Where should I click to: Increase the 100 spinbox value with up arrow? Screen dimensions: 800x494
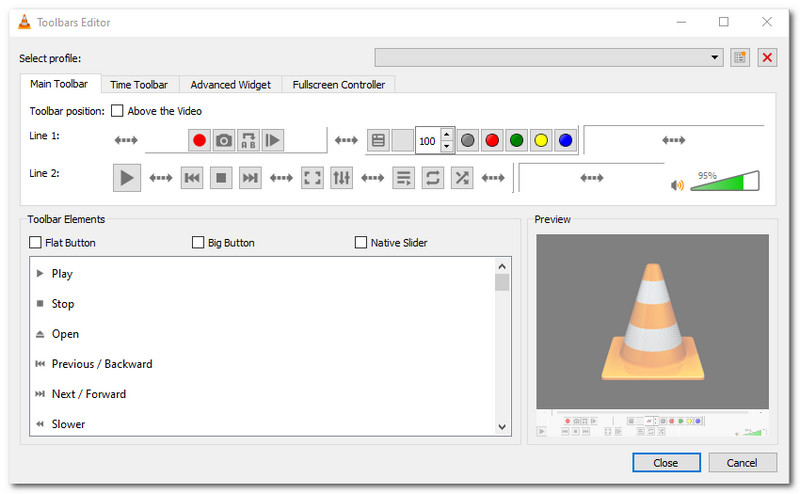tap(447, 134)
